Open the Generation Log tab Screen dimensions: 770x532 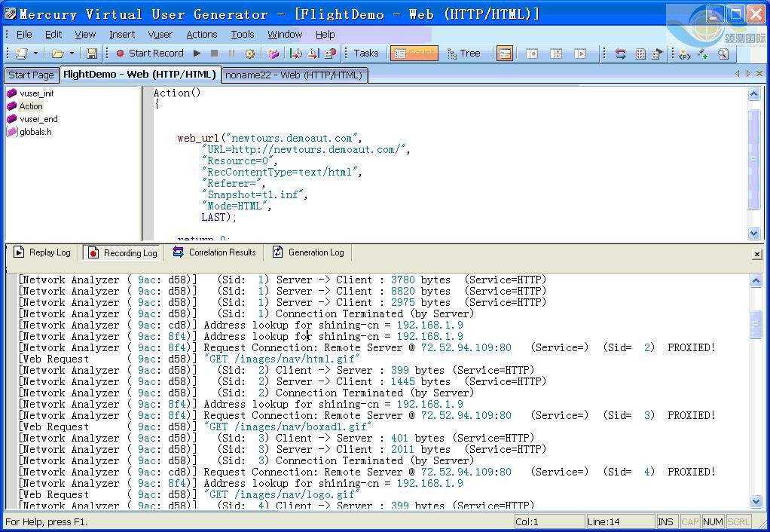308,252
